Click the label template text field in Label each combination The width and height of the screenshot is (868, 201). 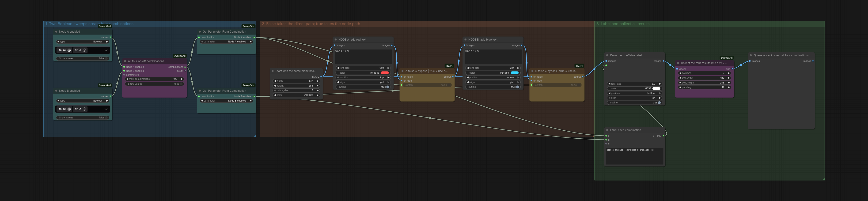click(634, 156)
